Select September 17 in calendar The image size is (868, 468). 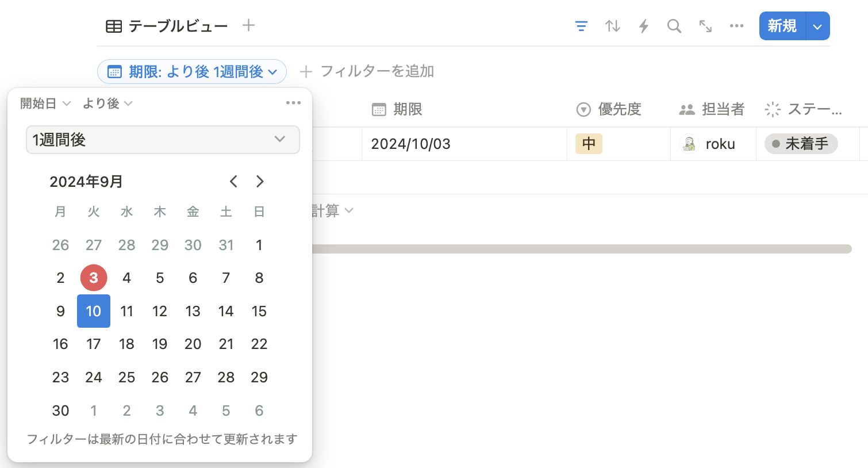tap(94, 344)
